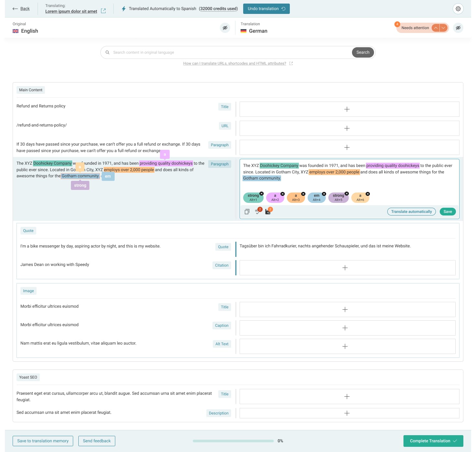The height and width of the screenshot is (452, 476).
Task: Remove the em Alt+4 marker
Action: [324, 194]
